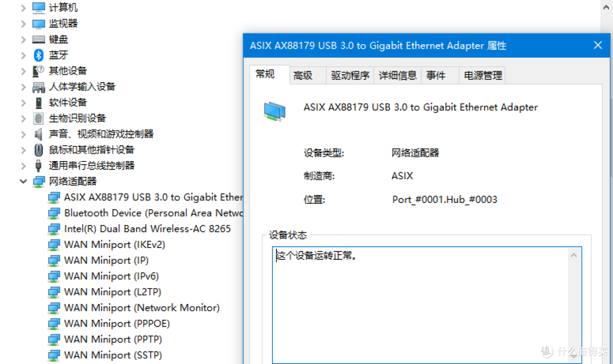Click the 人体学输入设备 icon
Viewport: 613px width, 364px height.
[x=39, y=87]
